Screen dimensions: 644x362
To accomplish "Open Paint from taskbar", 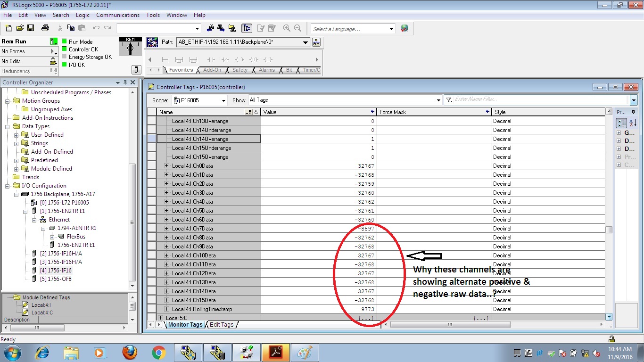I will pyautogui.click(x=305, y=353).
